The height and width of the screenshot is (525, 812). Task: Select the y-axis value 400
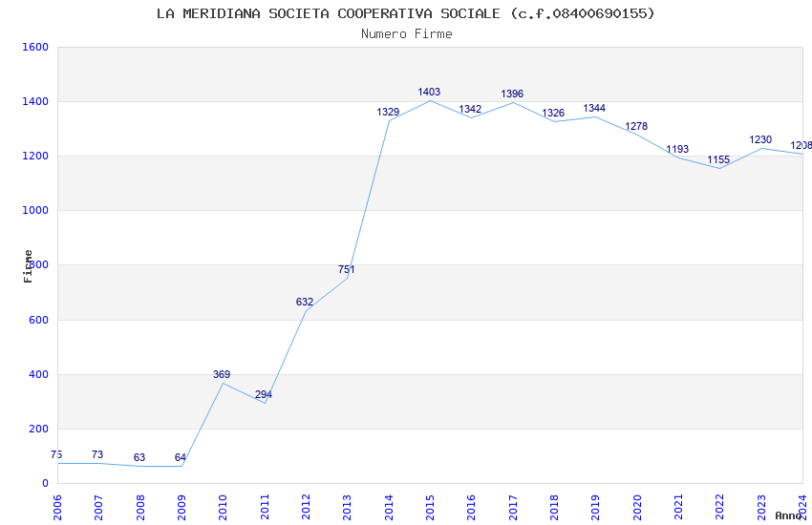pyautogui.click(x=38, y=374)
